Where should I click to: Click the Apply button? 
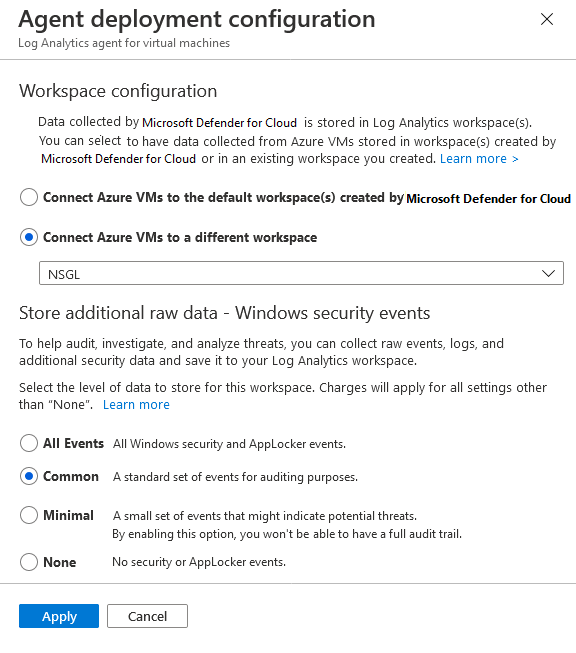click(x=59, y=616)
